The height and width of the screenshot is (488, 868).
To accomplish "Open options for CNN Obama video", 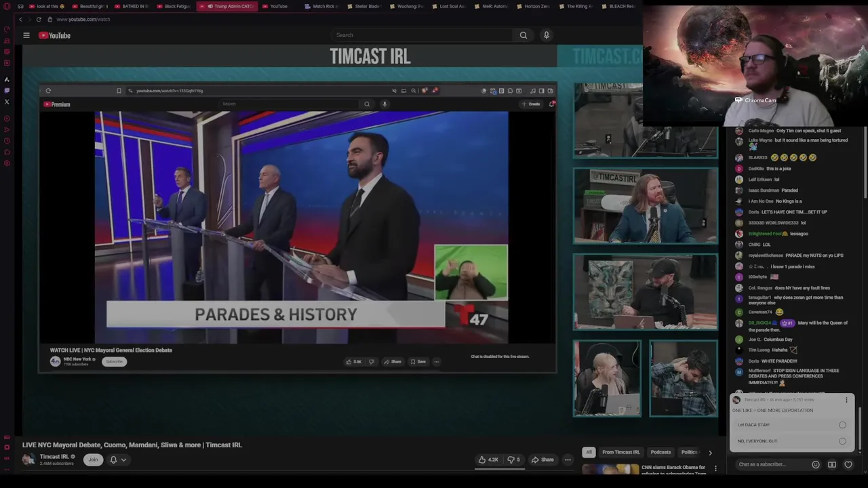I will click(x=715, y=468).
